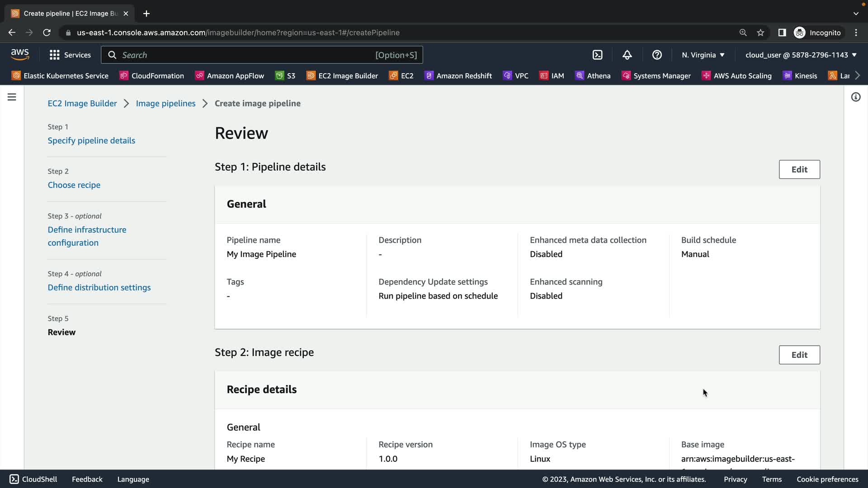The height and width of the screenshot is (488, 868).
Task: Click the S3 bookmark shortcut
Action: click(285, 76)
